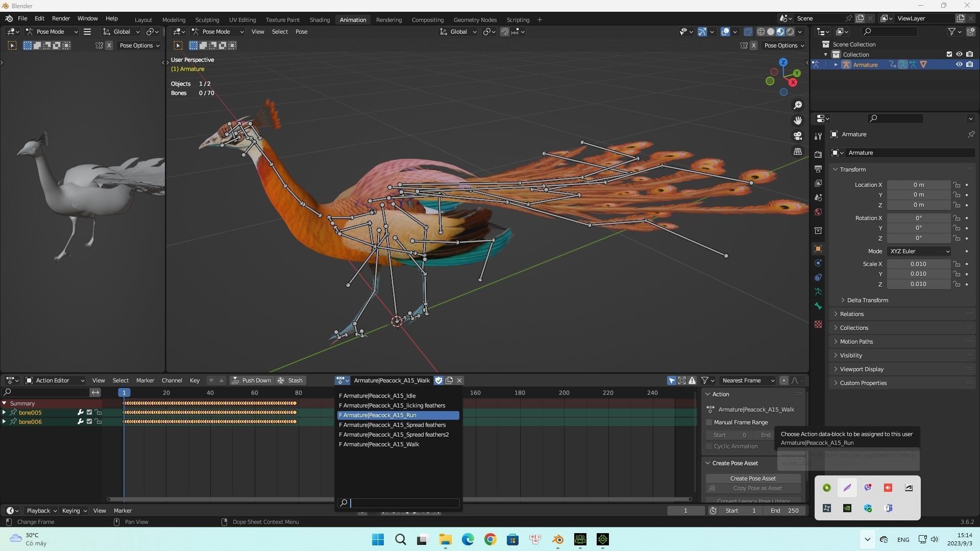This screenshot has width=980, height=551.
Task: Open Pose menu in main viewport header
Action: click(x=301, y=32)
